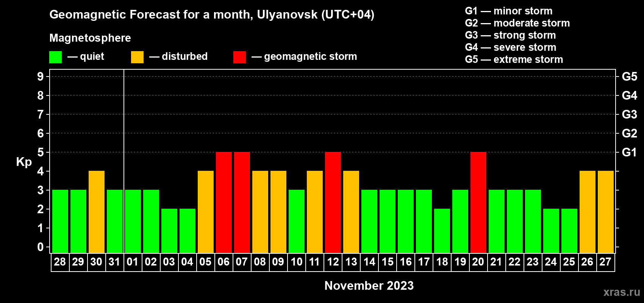The image size is (644, 303).
Task: Click the Kp axis label
Action: tap(24, 162)
